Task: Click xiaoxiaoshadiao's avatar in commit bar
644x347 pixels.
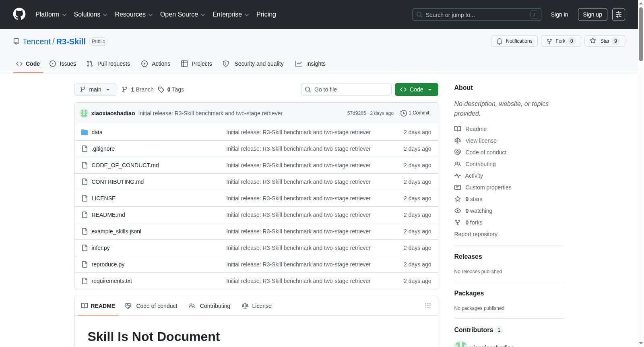Action: [x=84, y=113]
